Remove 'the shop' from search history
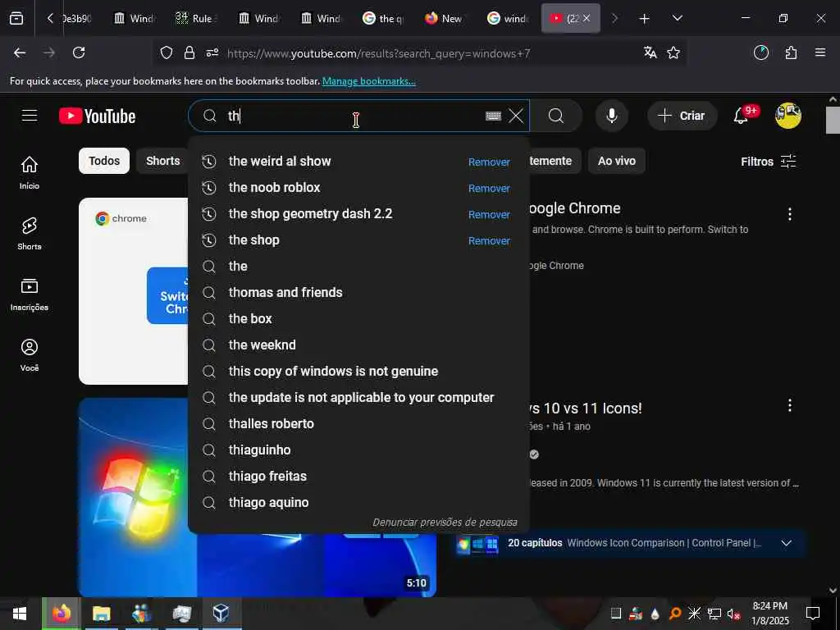The image size is (840, 630). (489, 240)
